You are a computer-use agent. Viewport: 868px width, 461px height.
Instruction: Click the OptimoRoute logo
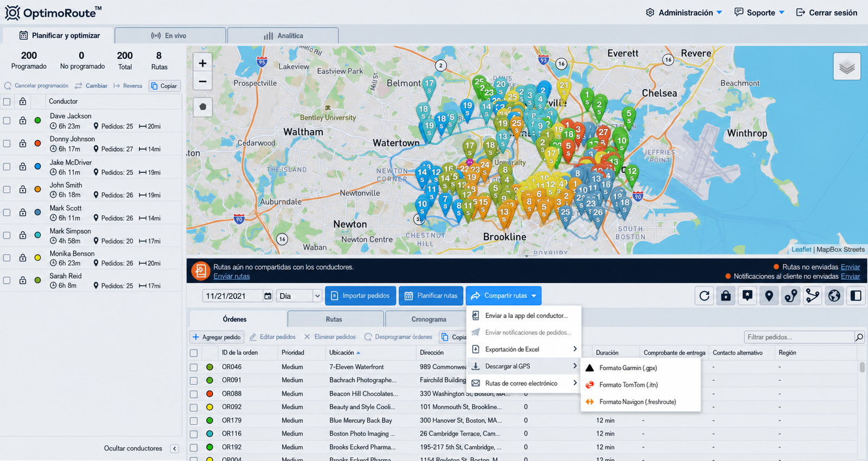[x=53, y=12]
